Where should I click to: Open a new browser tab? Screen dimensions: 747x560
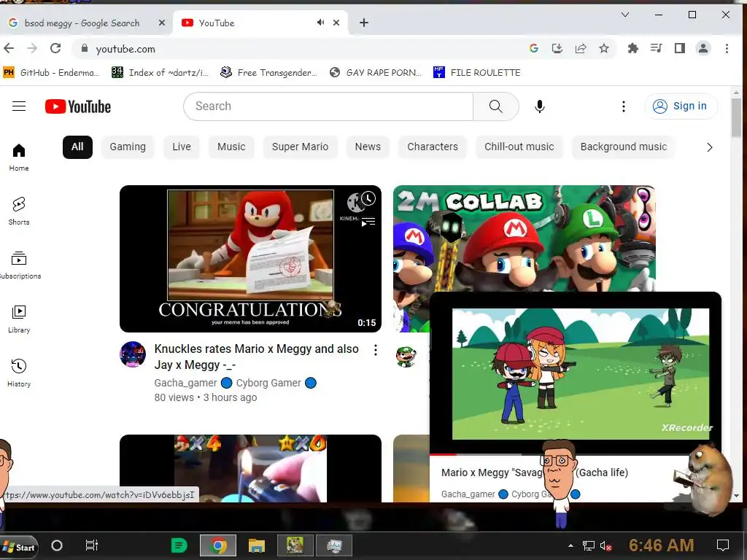click(364, 23)
